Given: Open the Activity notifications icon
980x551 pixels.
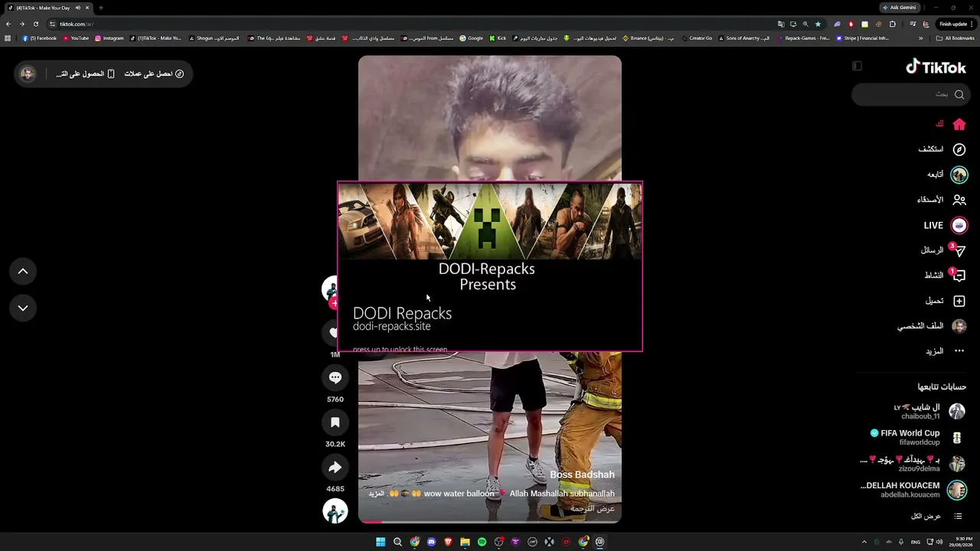Looking at the screenshot, I should 959,275.
